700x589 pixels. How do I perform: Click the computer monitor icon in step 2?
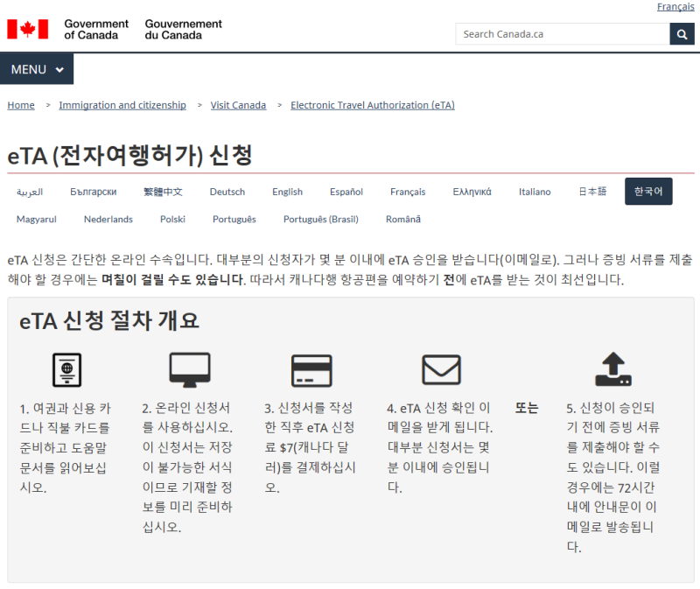(x=190, y=369)
